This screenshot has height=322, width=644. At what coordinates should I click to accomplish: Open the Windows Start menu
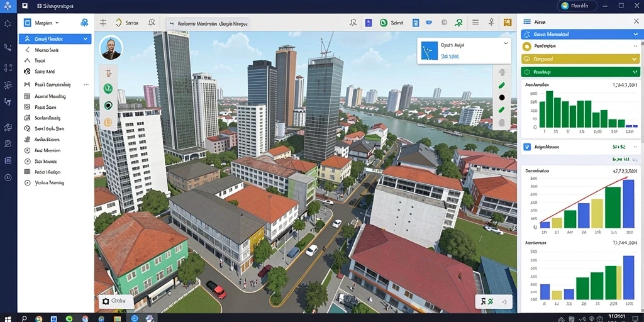(7, 318)
